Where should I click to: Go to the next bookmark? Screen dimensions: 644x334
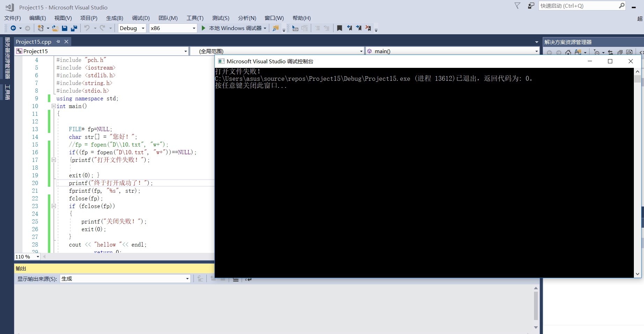pyautogui.click(x=359, y=28)
